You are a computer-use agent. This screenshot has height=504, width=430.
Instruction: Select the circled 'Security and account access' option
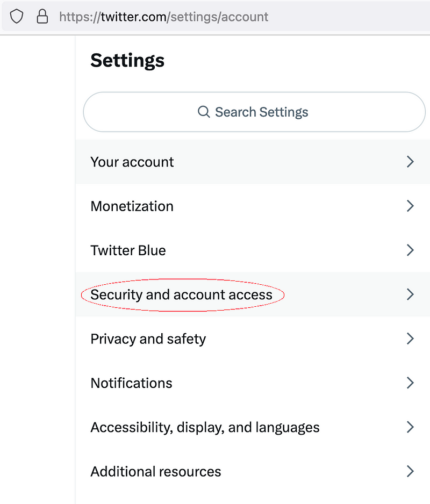tap(182, 294)
